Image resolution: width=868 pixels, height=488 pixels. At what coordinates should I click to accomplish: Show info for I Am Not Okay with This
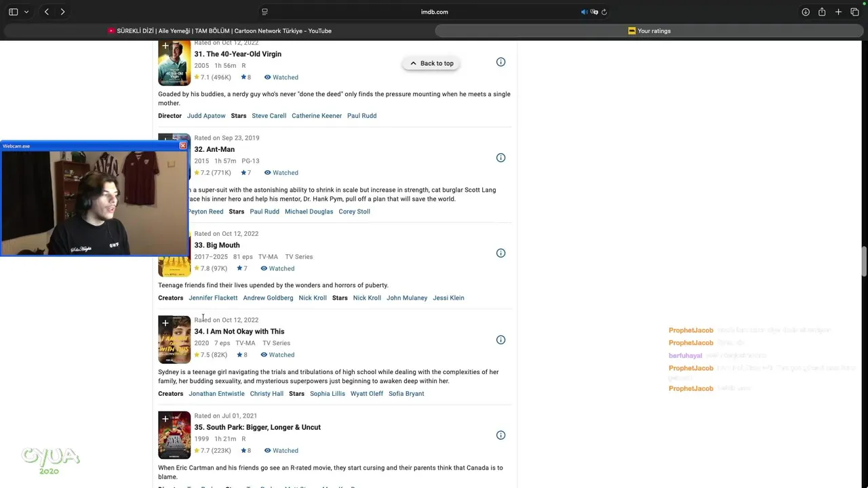click(x=500, y=340)
